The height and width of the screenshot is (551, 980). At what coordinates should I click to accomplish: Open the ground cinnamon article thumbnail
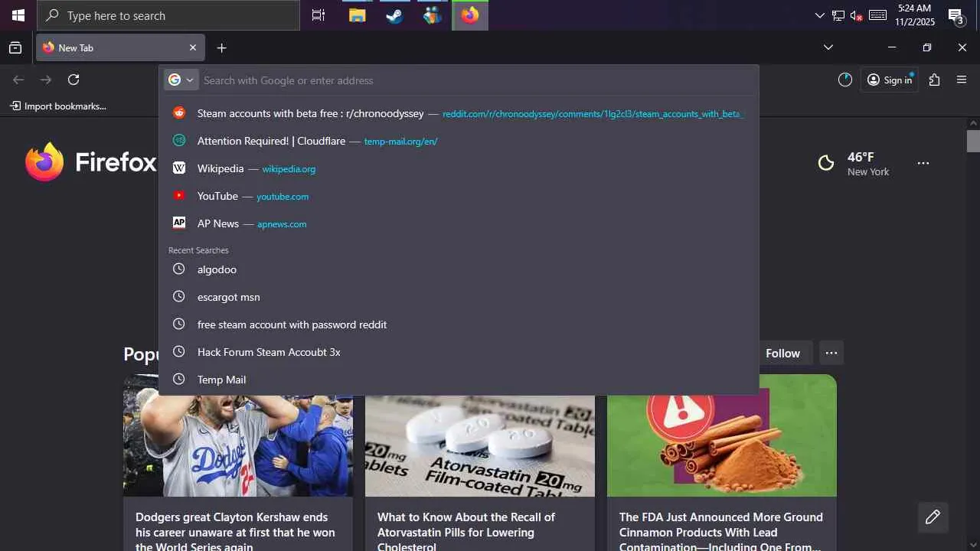coord(722,435)
